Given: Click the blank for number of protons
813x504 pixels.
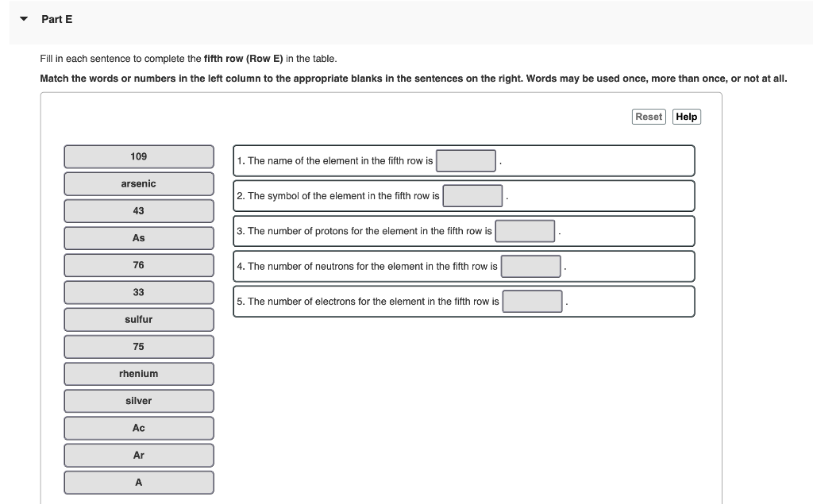Looking at the screenshot, I should point(526,231).
